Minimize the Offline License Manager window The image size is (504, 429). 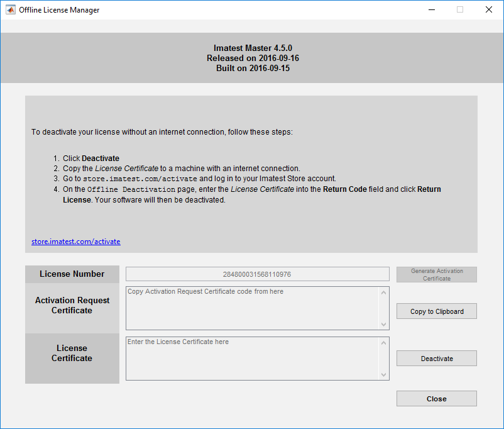(432, 9)
